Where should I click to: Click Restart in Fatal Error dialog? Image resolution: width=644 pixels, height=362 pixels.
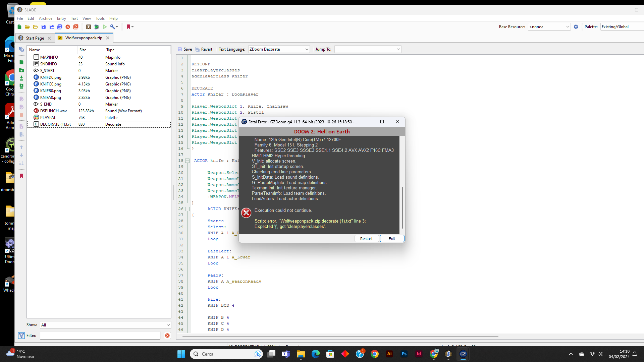(366, 239)
